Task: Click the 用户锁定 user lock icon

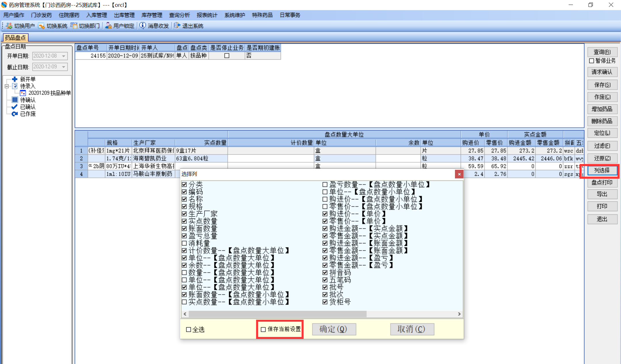Action: point(108,26)
